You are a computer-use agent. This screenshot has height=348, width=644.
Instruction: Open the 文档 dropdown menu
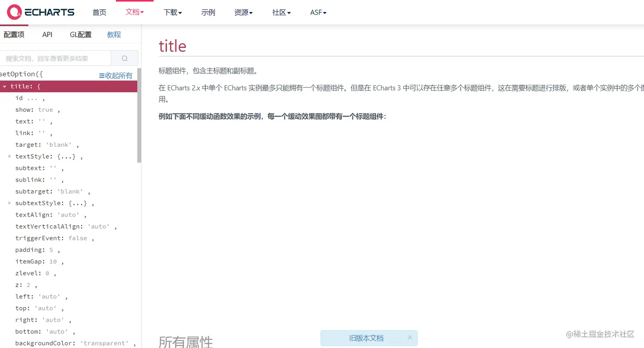pos(135,12)
